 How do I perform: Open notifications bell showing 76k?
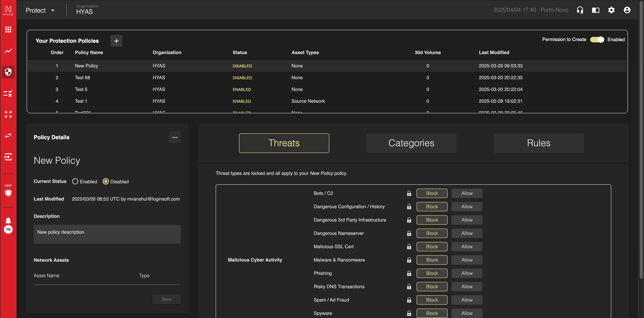pos(8,225)
